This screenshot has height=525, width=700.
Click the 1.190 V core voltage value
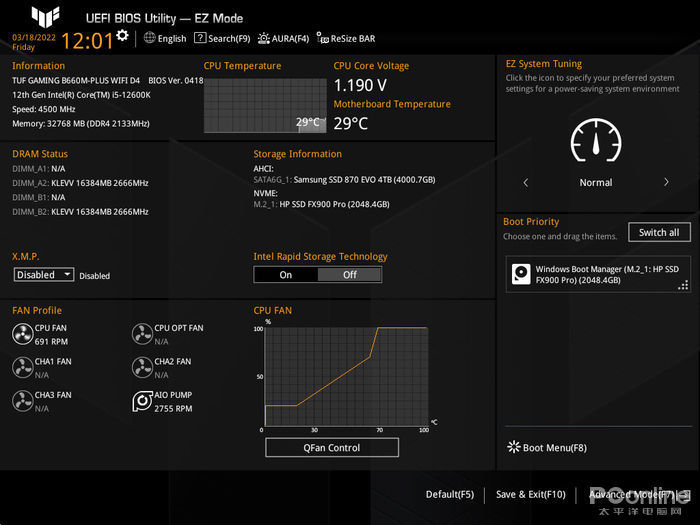[360, 85]
